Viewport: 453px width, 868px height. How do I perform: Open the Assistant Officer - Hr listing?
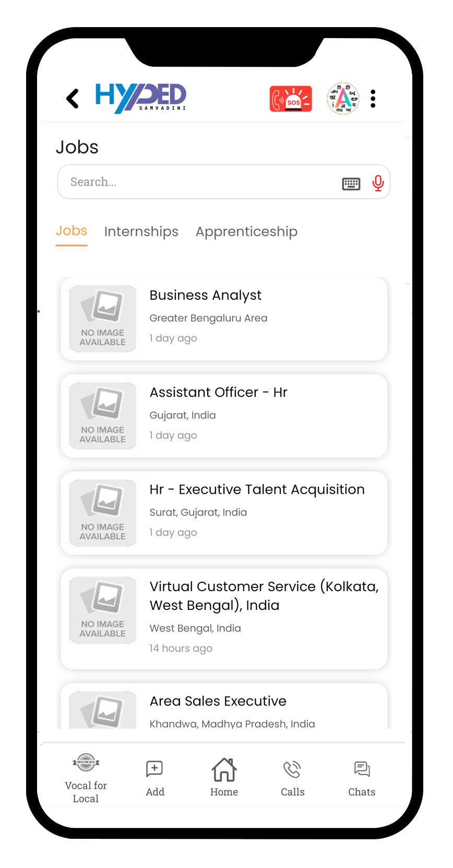click(x=224, y=415)
